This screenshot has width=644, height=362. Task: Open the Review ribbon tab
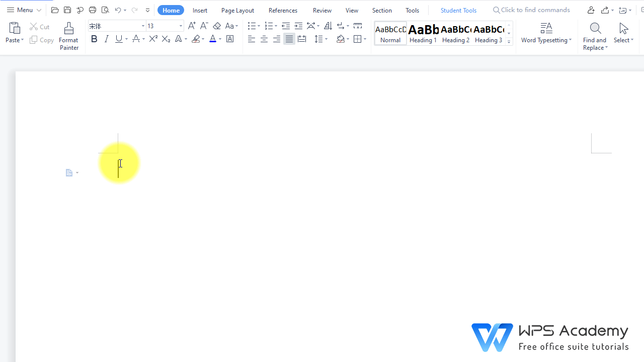click(x=322, y=10)
